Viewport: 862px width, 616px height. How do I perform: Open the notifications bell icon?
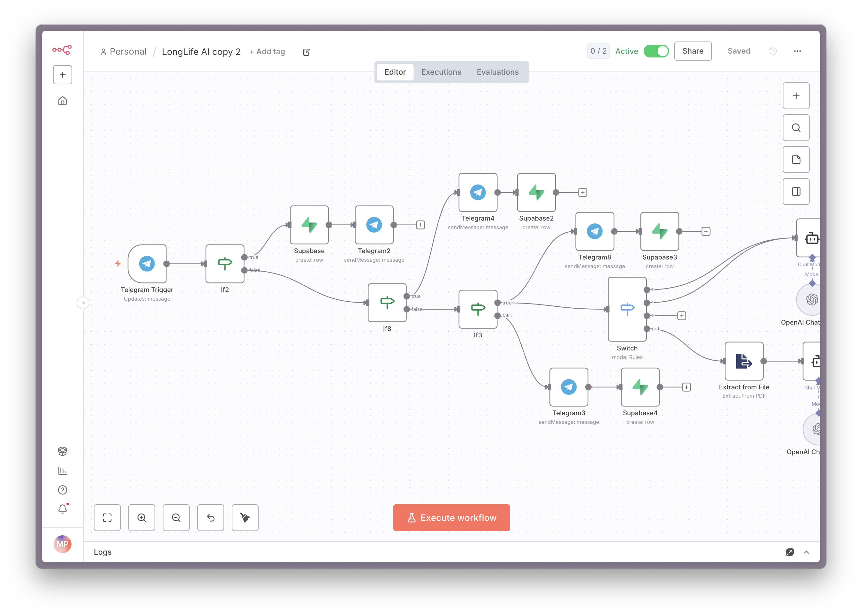coord(63,509)
